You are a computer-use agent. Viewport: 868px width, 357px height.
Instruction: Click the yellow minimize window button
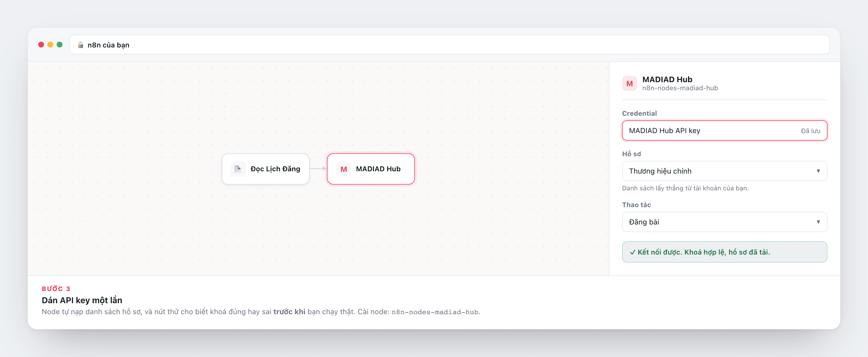[50, 45]
